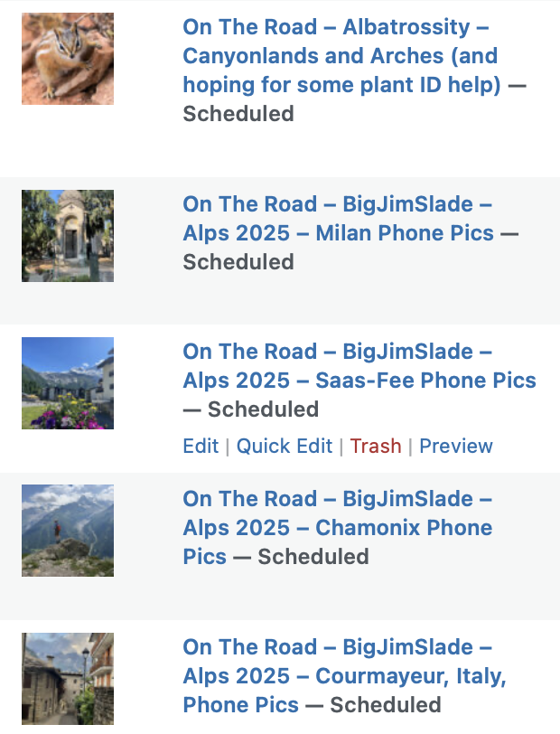
Task: Click the empty area below the Milan post status
Action: (361, 298)
